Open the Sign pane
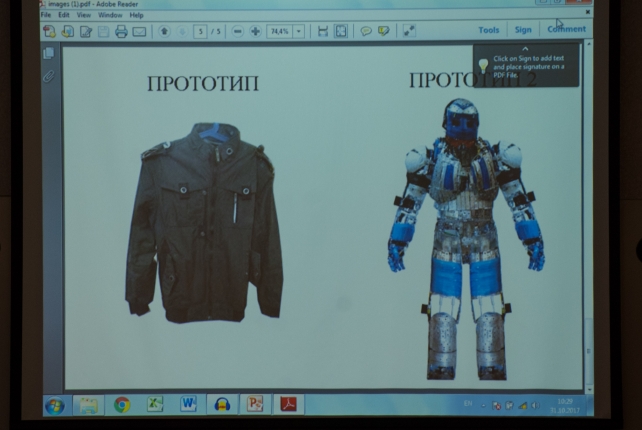642x430 pixels. click(523, 29)
